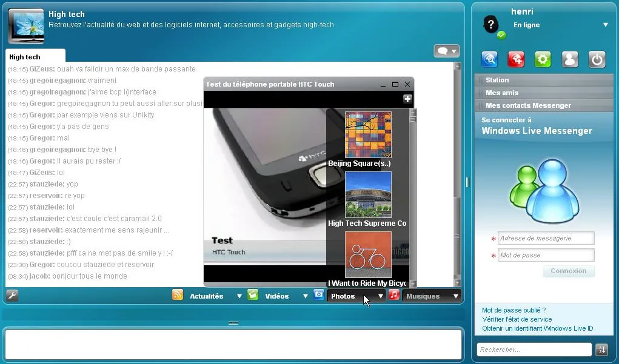Expand the Actualités dropdown arrow
The width and height of the screenshot is (619, 364).
(x=239, y=296)
